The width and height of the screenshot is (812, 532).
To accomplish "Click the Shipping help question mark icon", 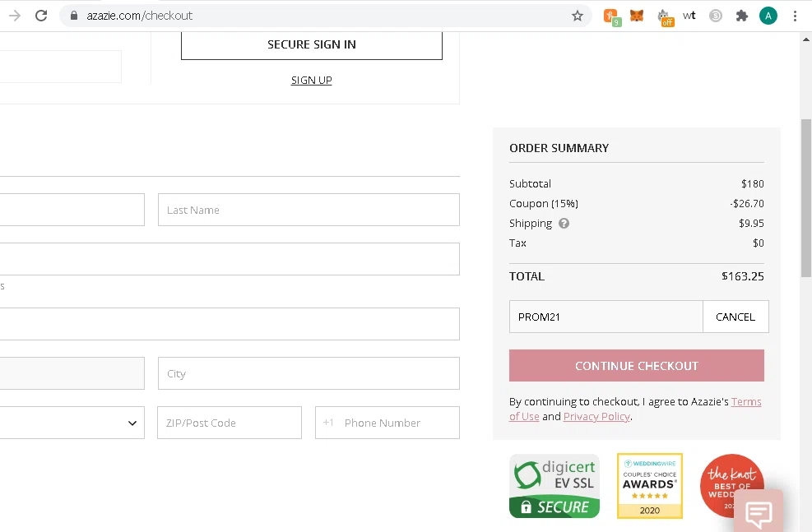I will point(564,223).
